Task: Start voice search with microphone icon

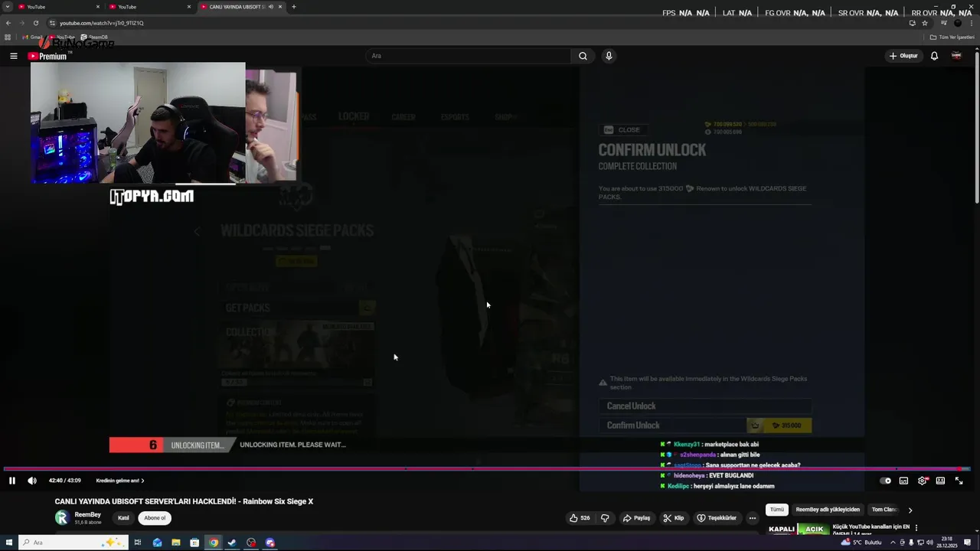Action: click(609, 56)
